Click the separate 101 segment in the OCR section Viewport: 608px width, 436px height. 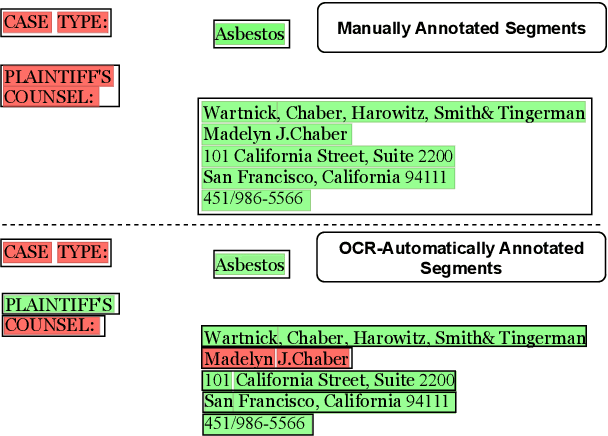pyautogui.click(x=217, y=380)
